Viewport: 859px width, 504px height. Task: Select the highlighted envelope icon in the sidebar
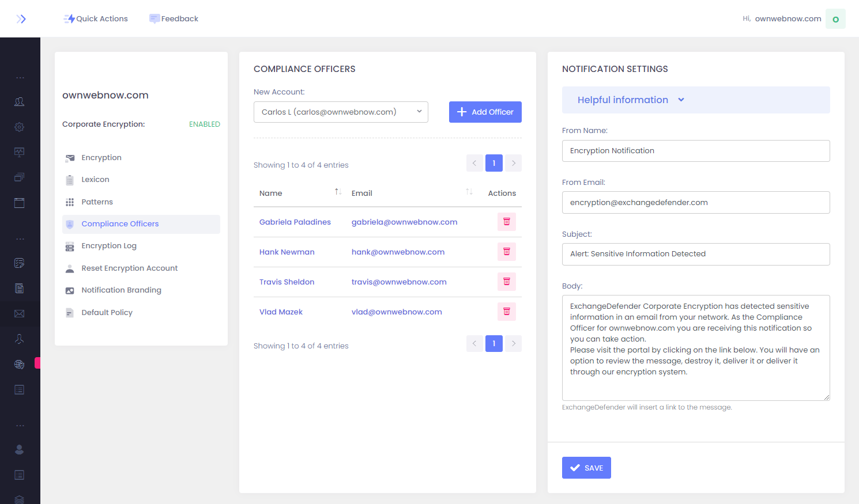[20, 313]
